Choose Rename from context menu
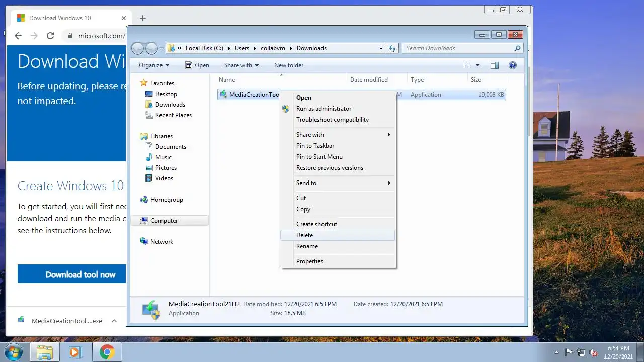The width and height of the screenshot is (644, 362). [338, 246]
